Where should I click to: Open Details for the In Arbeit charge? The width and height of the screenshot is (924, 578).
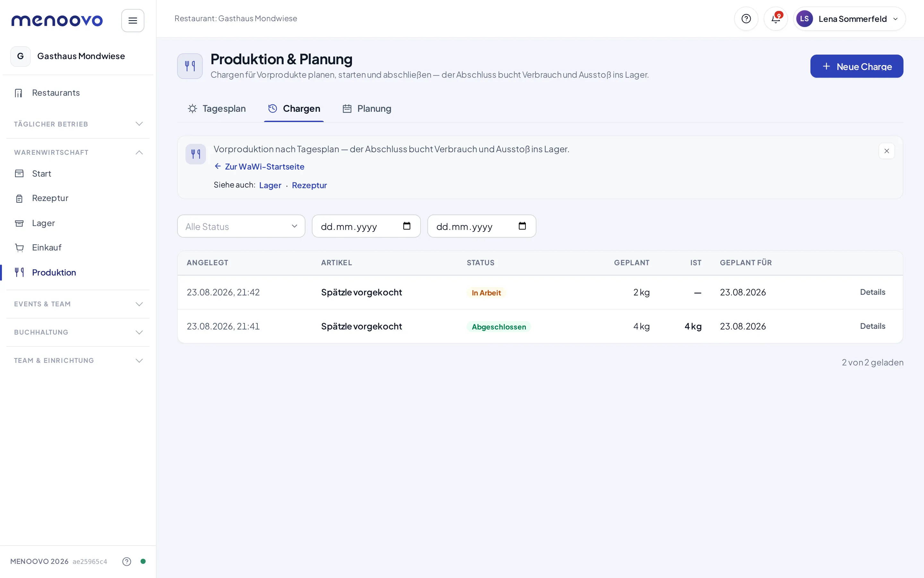(x=872, y=292)
